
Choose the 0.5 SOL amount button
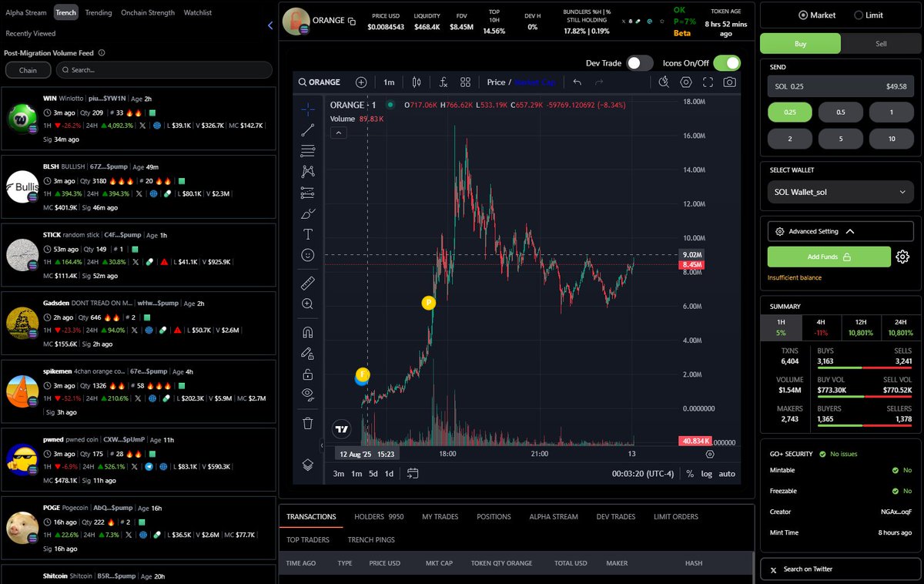840,112
